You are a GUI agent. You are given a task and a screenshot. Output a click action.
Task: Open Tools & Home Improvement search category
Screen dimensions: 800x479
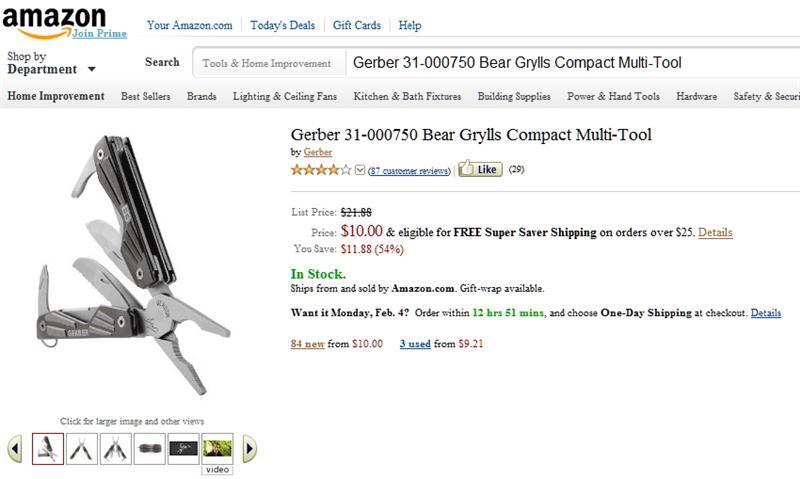266,63
